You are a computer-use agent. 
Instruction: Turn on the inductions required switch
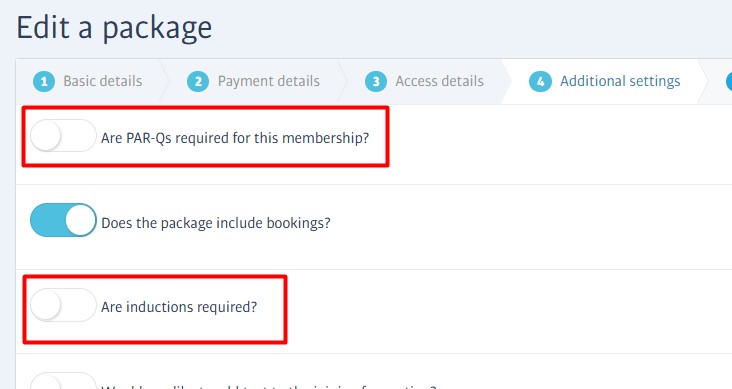click(63, 304)
